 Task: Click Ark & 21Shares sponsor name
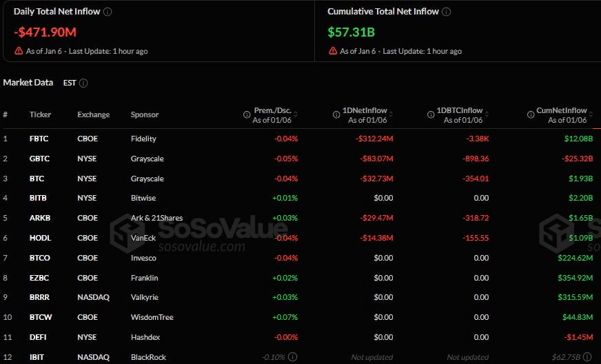click(156, 219)
